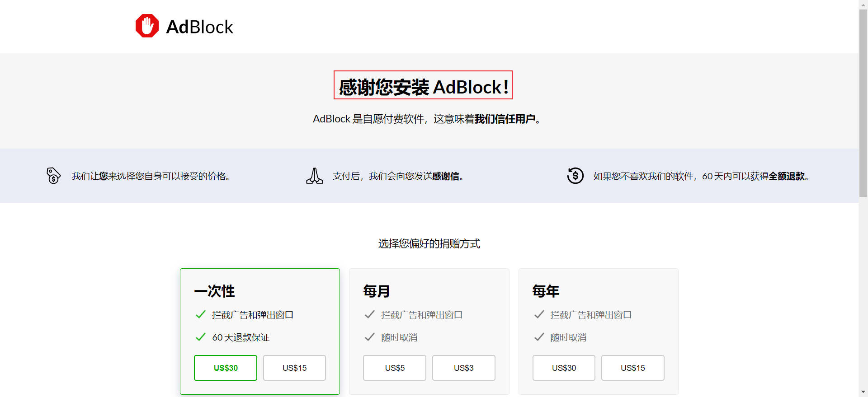868x397 pixels.
Task: Click the AdBlock wordmark text in header
Action: point(199,27)
